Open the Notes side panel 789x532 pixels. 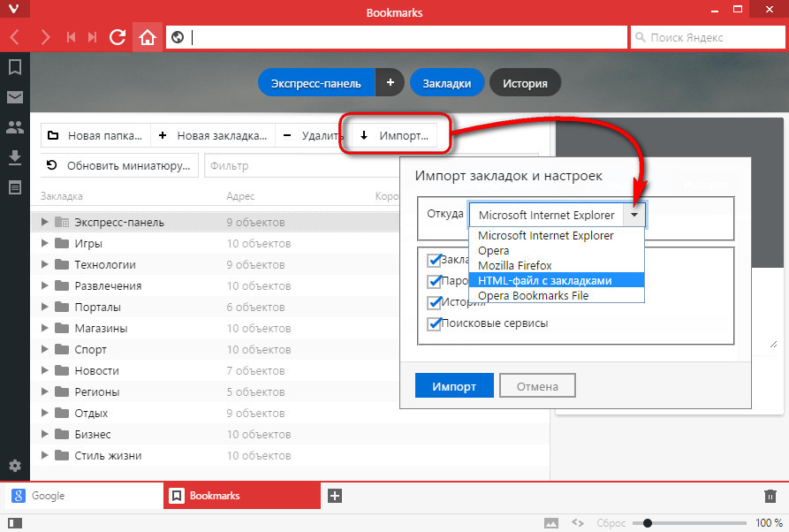click(x=15, y=187)
